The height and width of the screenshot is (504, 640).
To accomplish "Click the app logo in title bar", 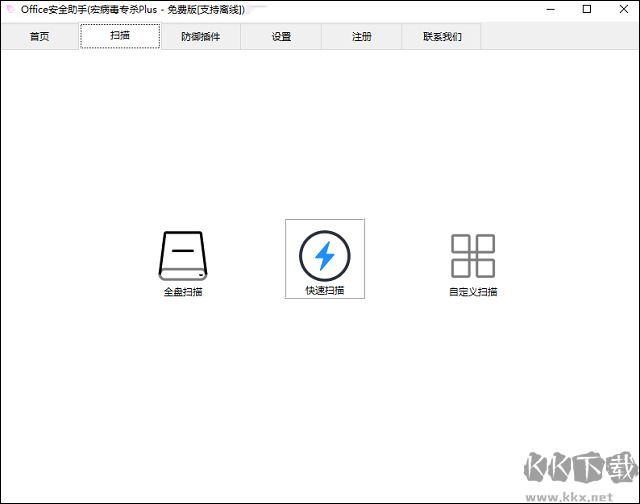I will [10, 9].
